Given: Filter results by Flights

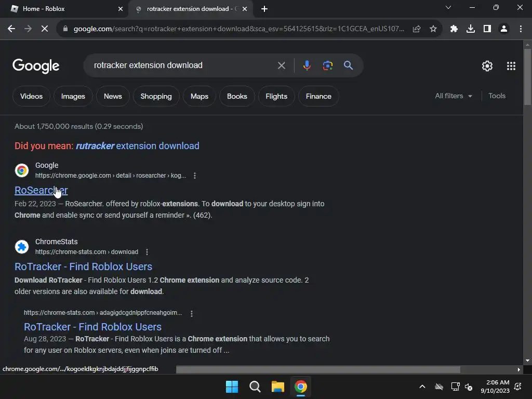Looking at the screenshot, I should [276, 96].
